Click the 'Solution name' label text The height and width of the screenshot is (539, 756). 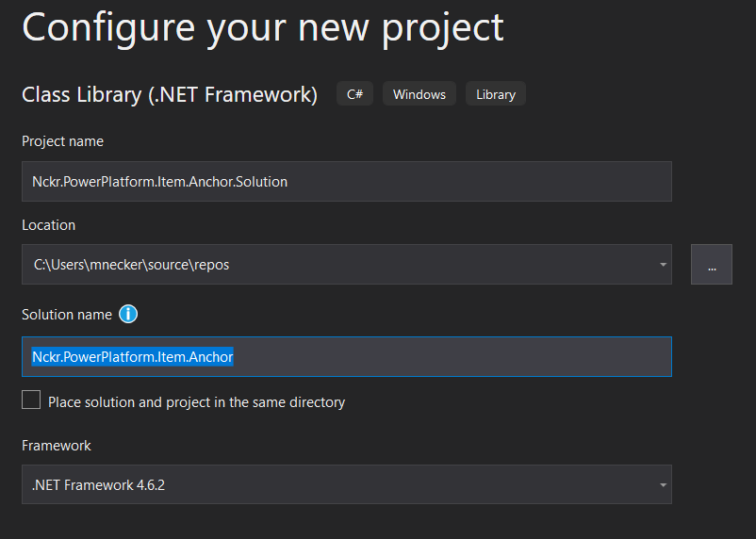(x=67, y=315)
